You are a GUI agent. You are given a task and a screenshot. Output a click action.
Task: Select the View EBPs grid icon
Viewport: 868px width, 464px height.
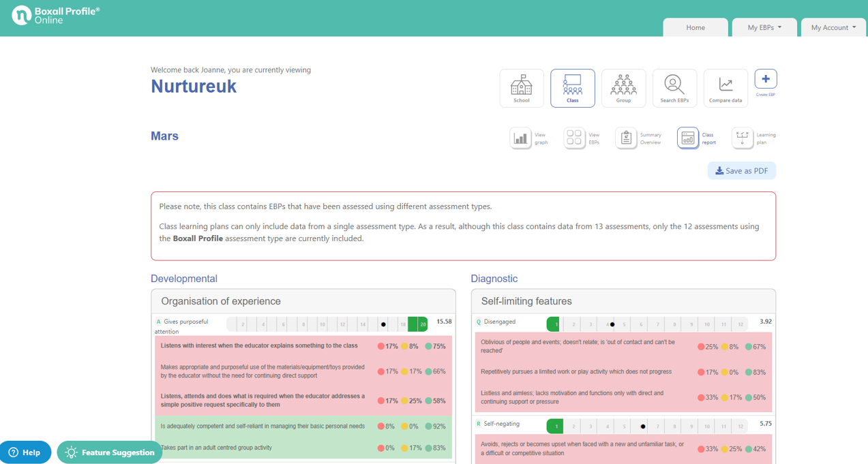[573, 138]
